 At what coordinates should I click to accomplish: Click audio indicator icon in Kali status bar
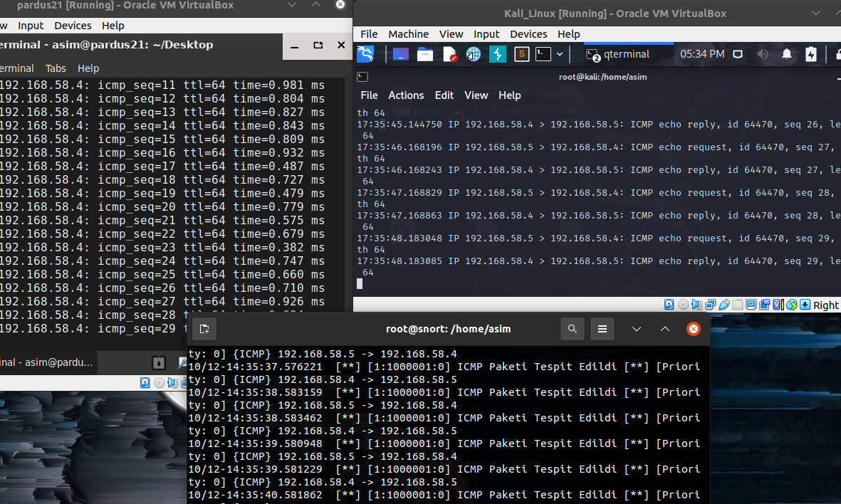696,305
